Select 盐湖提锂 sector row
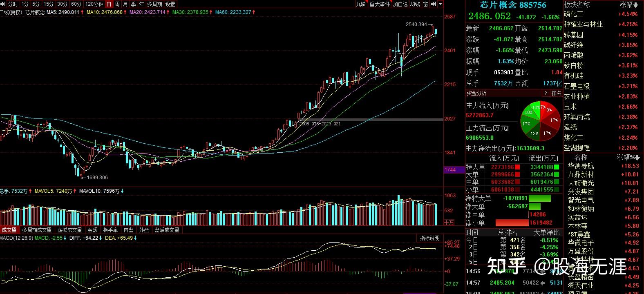This screenshot has height=294, width=644. [x=601, y=148]
